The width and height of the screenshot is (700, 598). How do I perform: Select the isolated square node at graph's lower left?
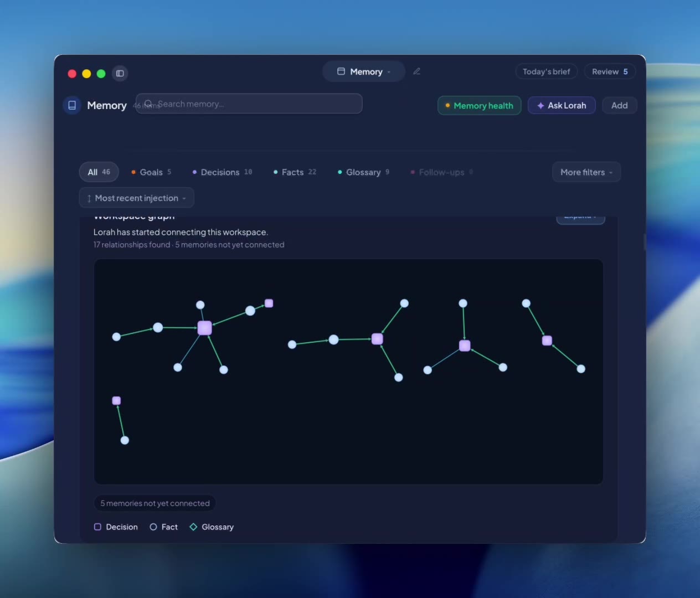(x=116, y=400)
